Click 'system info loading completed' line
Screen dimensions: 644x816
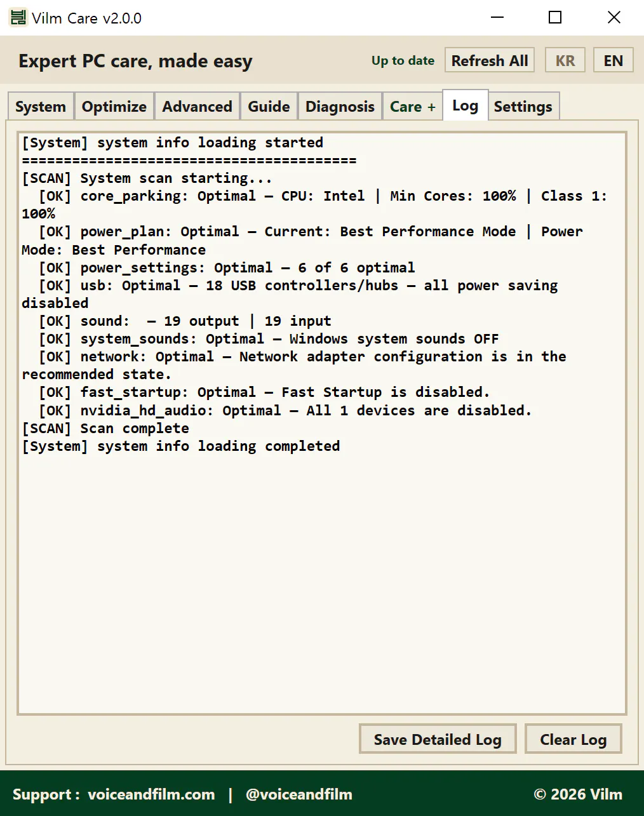(x=180, y=446)
